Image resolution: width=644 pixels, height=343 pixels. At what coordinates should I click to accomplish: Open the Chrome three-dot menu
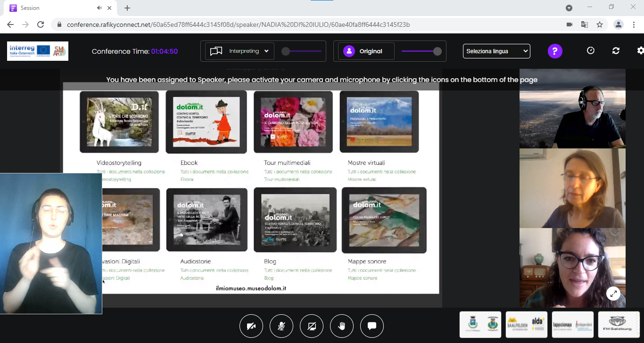click(x=634, y=24)
